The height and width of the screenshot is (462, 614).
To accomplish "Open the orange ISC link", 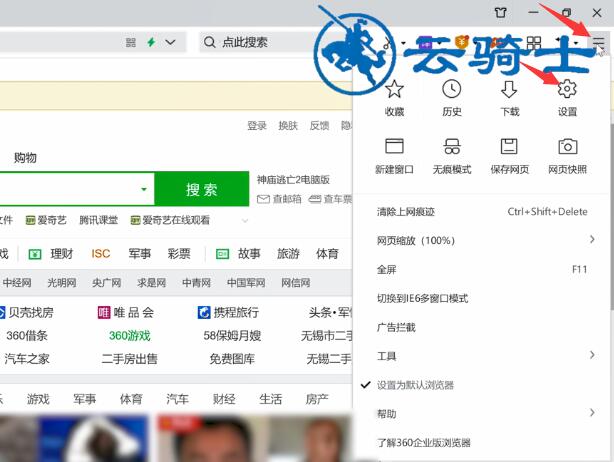I will click(100, 254).
